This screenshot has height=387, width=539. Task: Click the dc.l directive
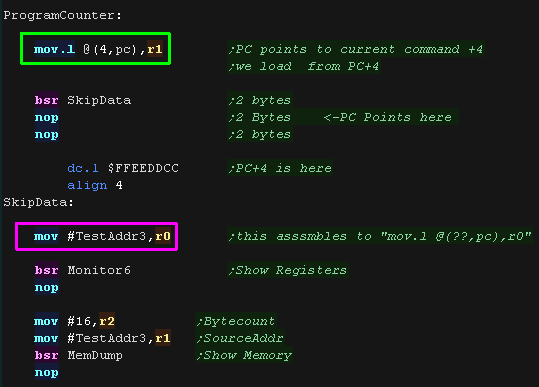83,168
